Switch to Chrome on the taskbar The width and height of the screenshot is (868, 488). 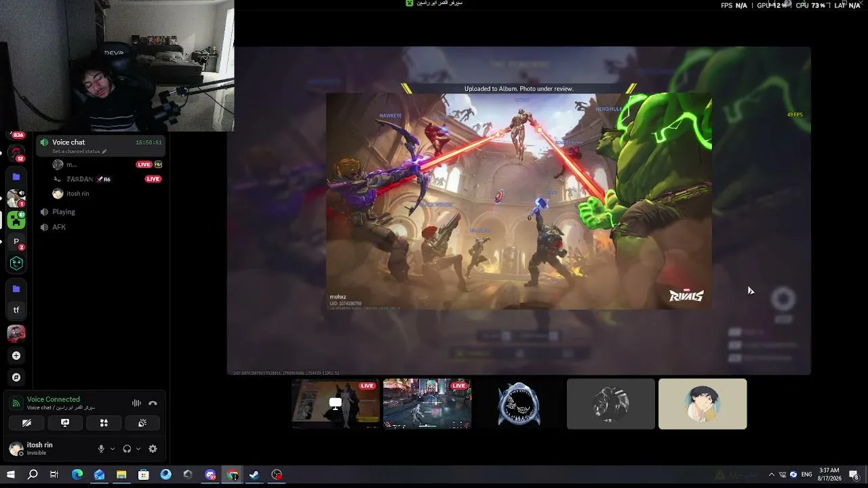tap(233, 475)
